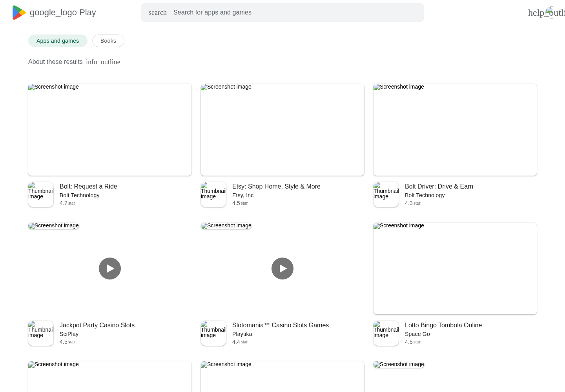View Etsy screenshot image
The width and height of the screenshot is (565, 392).
coord(282,130)
